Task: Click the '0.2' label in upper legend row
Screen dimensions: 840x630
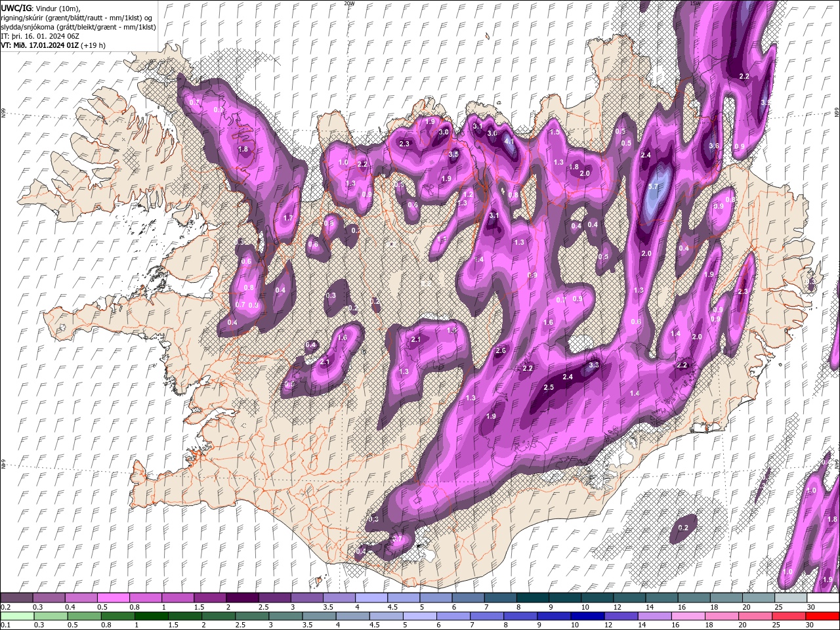Action: (6, 607)
